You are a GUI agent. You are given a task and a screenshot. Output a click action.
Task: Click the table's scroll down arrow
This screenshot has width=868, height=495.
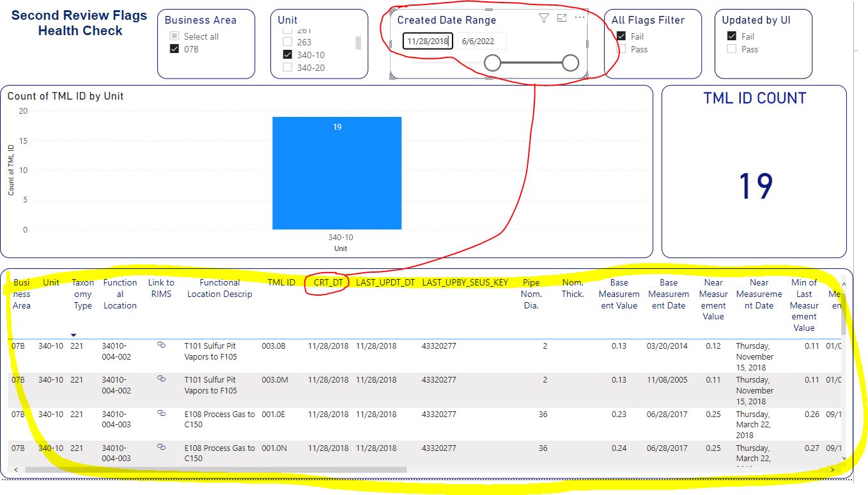pyautogui.click(x=844, y=458)
